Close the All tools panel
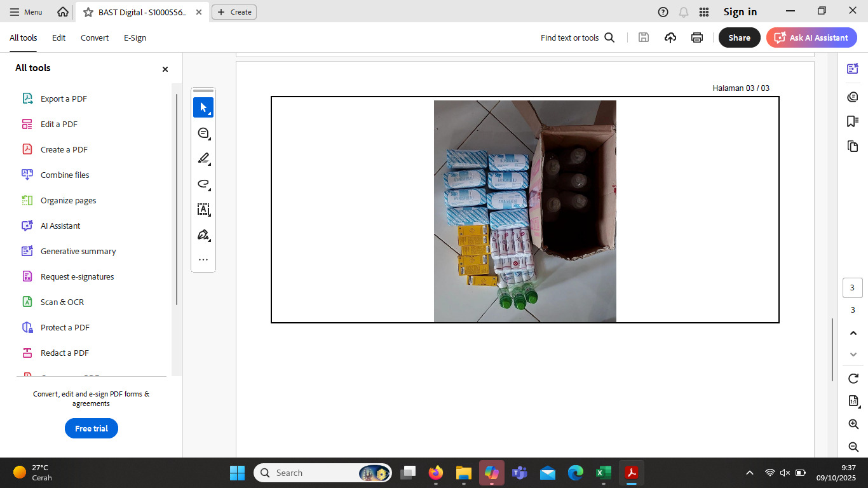The image size is (868, 488). [x=165, y=69]
